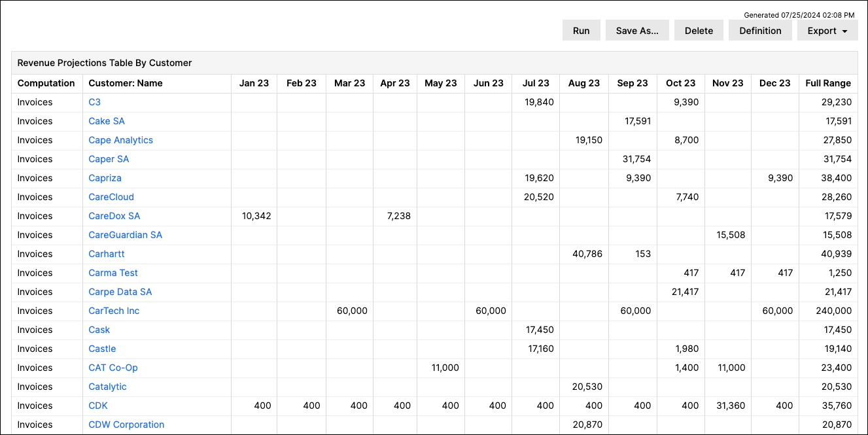Click the Revenue Projections Table By Customer title
The width and height of the screenshot is (868, 435).
105,63
